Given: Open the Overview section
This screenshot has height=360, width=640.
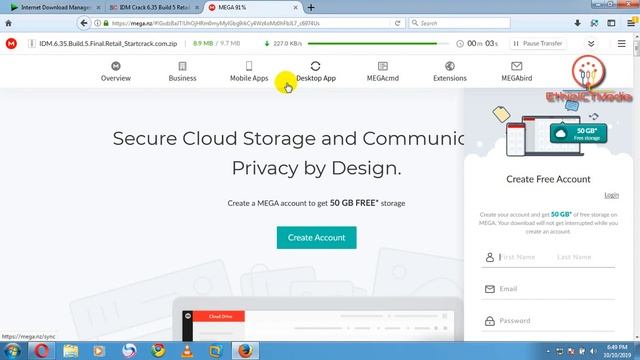Looking at the screenshot, I should point(116,71).
